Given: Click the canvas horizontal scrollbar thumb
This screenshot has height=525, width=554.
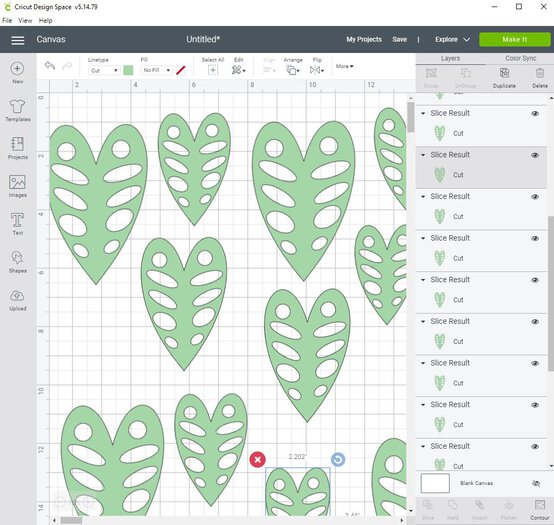Looking at the screenshot, I should pos(71,520).
